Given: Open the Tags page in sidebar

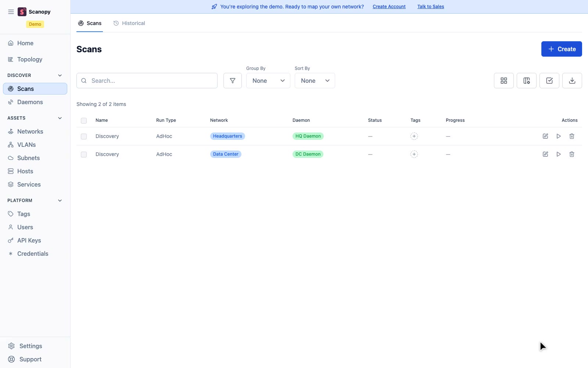Looking at the screenshot, I should [35, 214].
